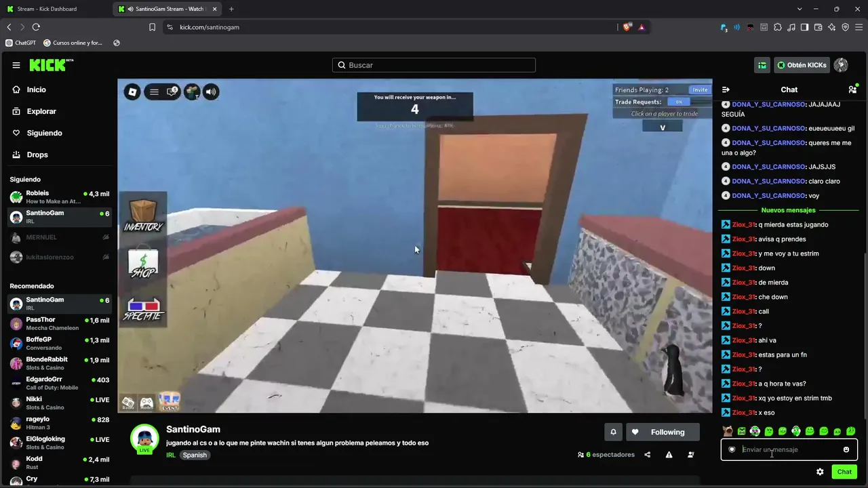
Task: Click the Brave Shields icon
Action: pyautogui.click(x=627, y=27)
